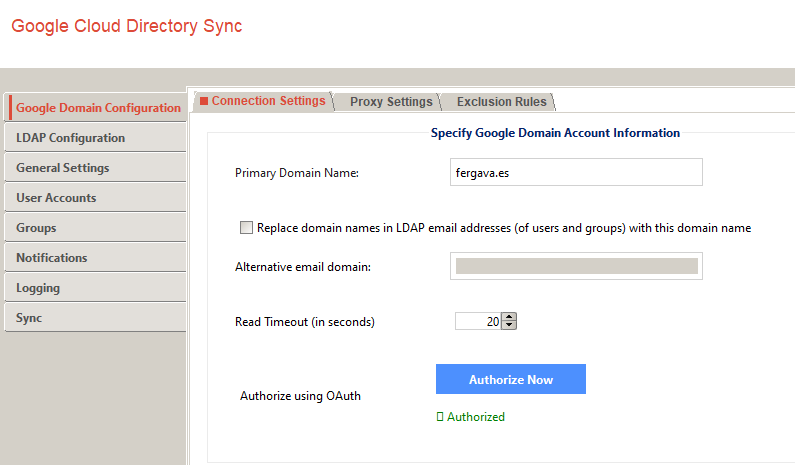795x465 pixels.
Task: Click the Specify Google Domain Account Information heading
Action: tap(555, 133)
